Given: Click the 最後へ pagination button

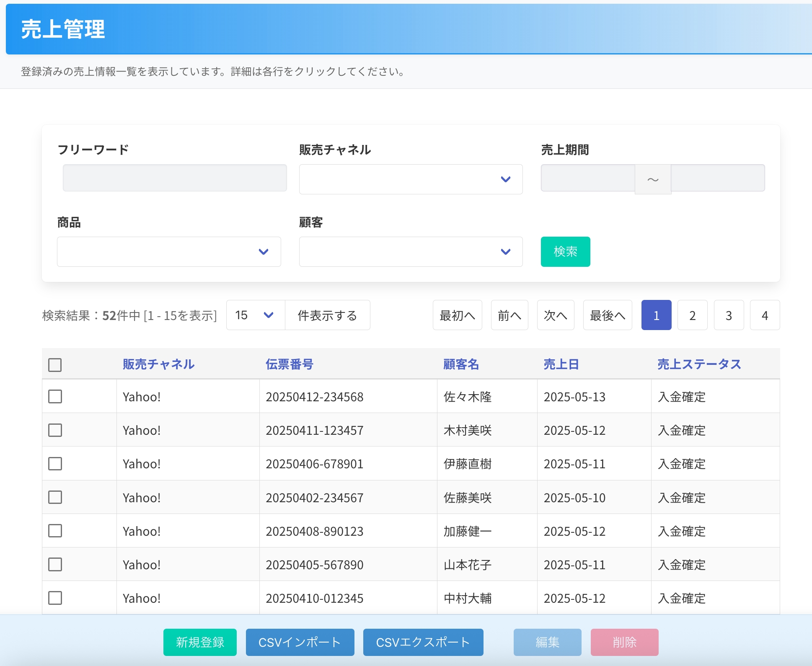Looking at the screenshot, I should click(608, 315).
